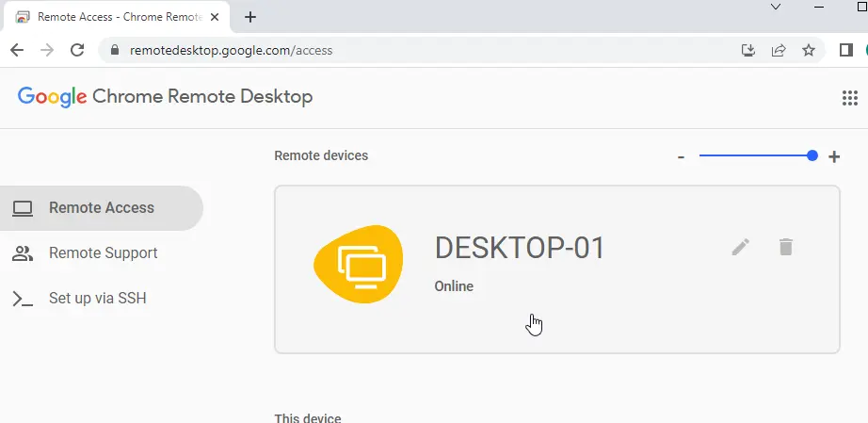Click the Online status text
This screenshot has width=868, height=423.
(454, 286)
